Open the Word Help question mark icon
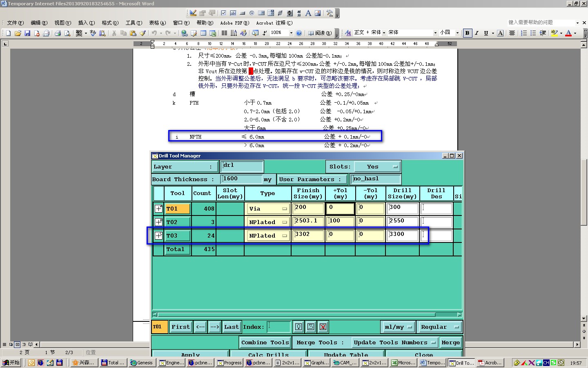The width and height of the screenshot is (588, 368). click(x=299, y=33)
